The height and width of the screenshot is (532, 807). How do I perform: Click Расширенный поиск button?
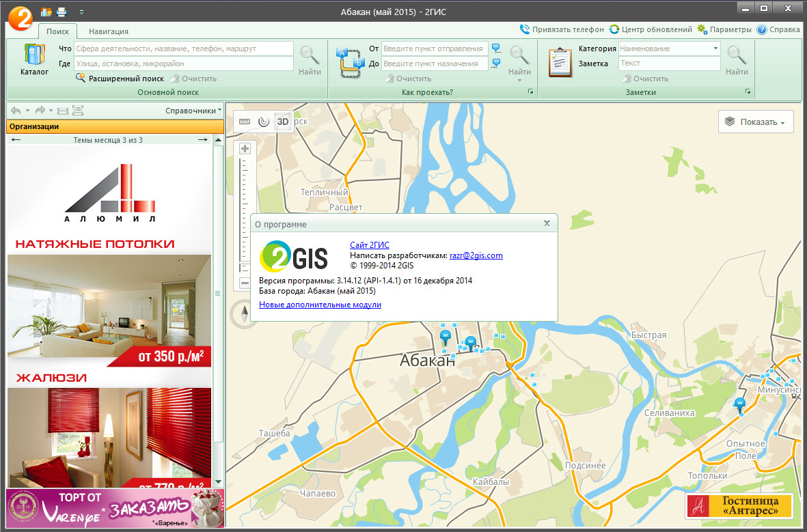(120, 79)
